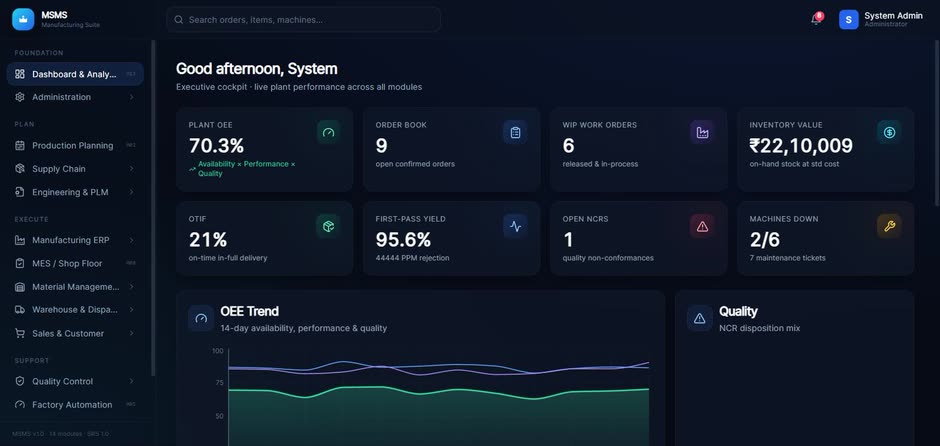Click the Administration gear icon

20,97
